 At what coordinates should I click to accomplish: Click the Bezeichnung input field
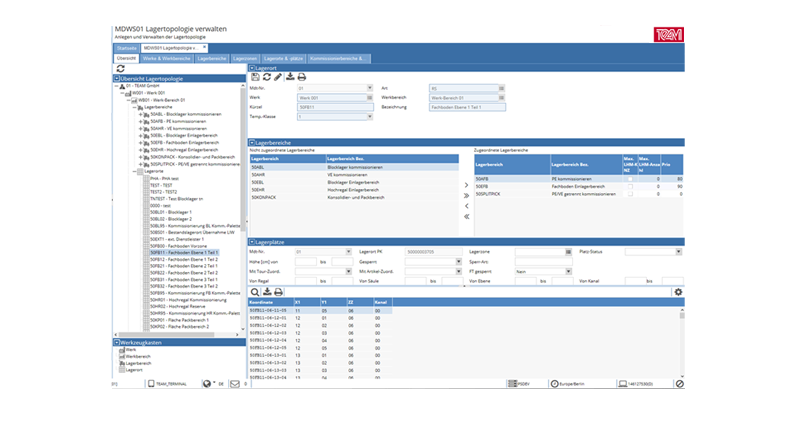tap(467, 107)
